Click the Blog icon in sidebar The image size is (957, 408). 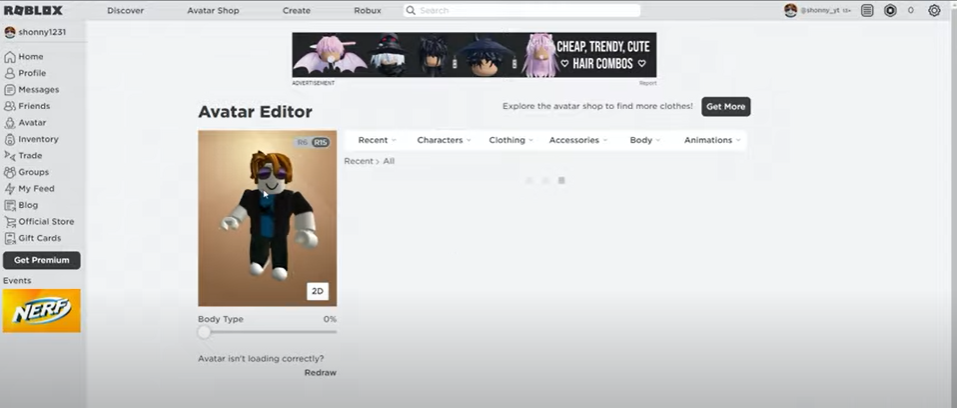click(10, 205)
